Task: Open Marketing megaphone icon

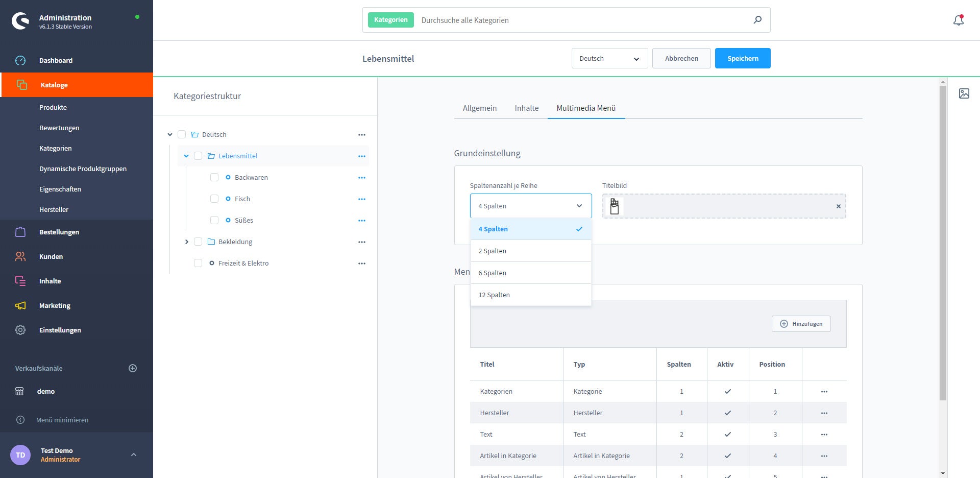Action: pyautogui.click(x=20, y=305)
